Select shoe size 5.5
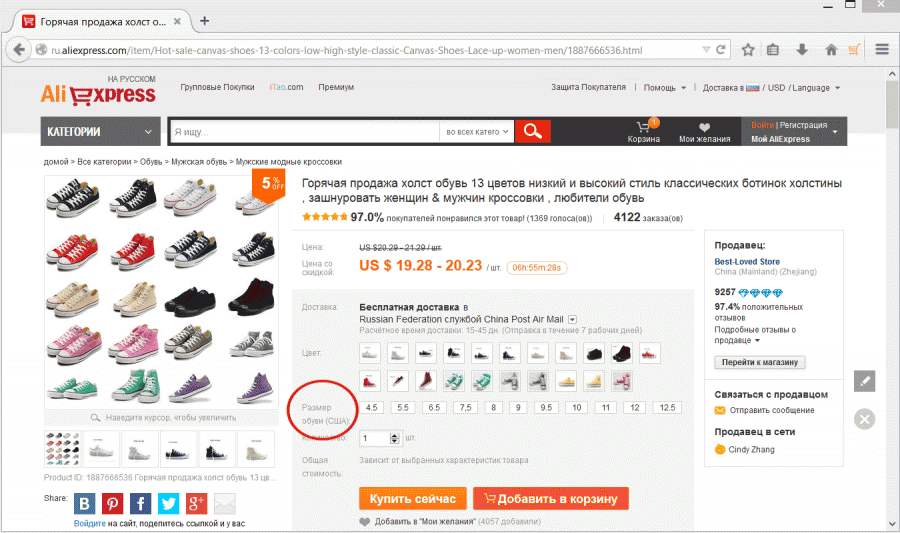Screen dimensions: 900x533 pyautogui.click(x=403, y=407)
